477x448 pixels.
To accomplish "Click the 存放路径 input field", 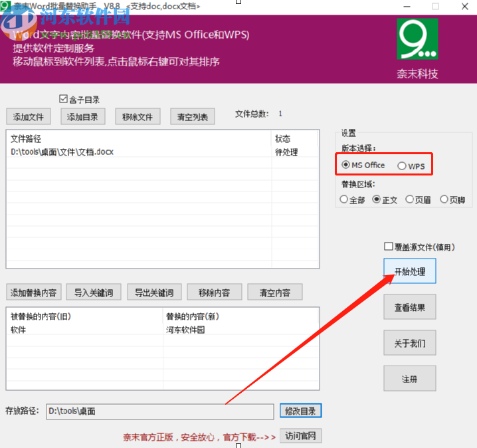I will coord(159,411).
